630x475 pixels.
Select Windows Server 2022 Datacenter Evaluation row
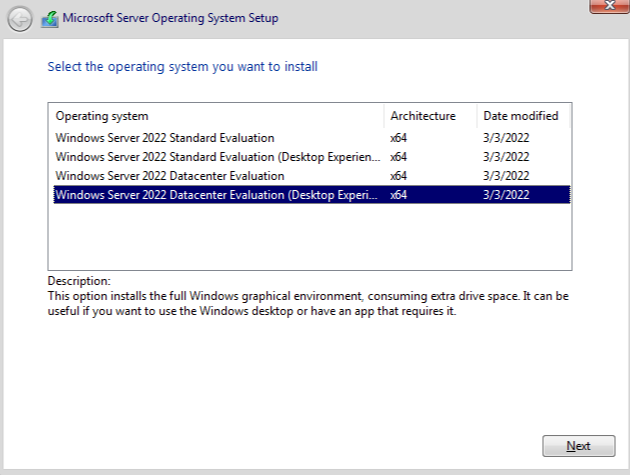[311, 176]
